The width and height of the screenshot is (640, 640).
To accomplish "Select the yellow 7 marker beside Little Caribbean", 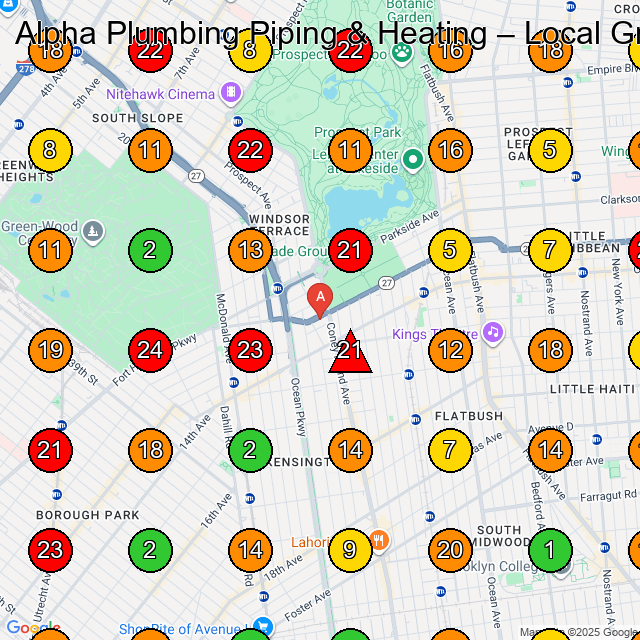I will tap(550, 250).
